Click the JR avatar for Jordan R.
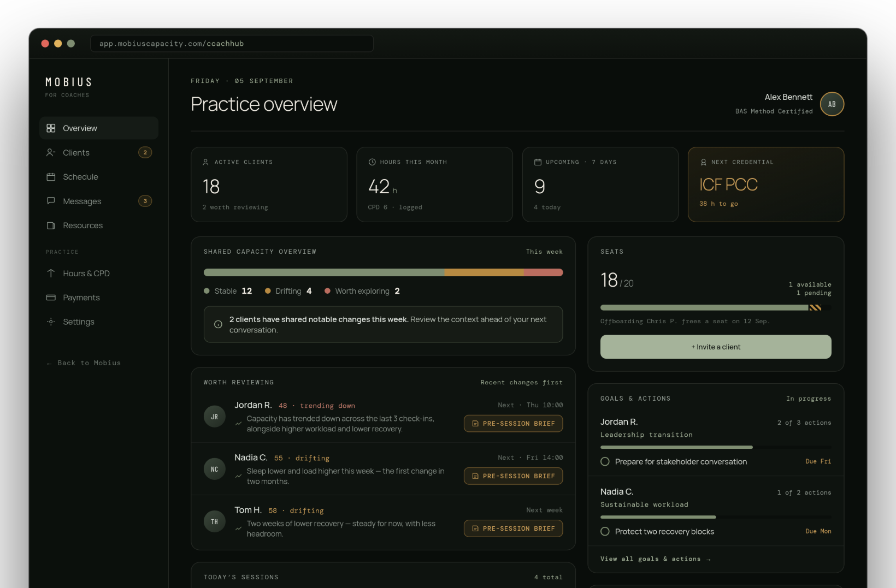The height and width of the screenshot is (588, 896). [214, 417]
